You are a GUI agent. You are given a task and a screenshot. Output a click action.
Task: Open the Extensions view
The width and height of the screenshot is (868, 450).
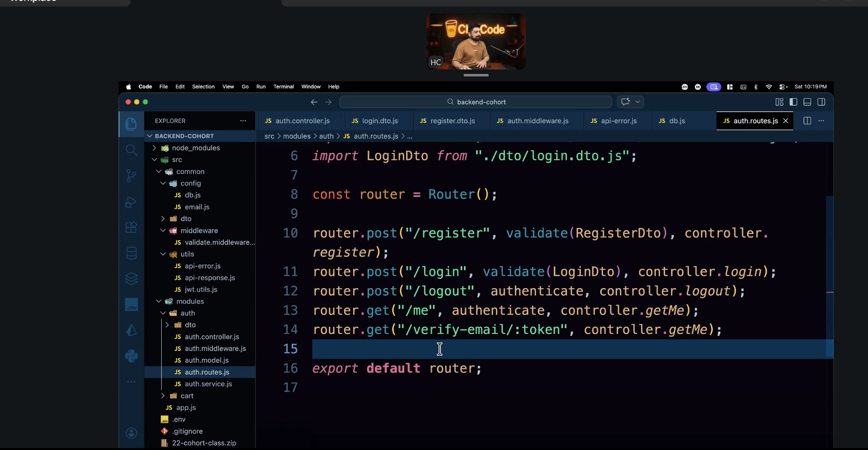click(131, 227)
